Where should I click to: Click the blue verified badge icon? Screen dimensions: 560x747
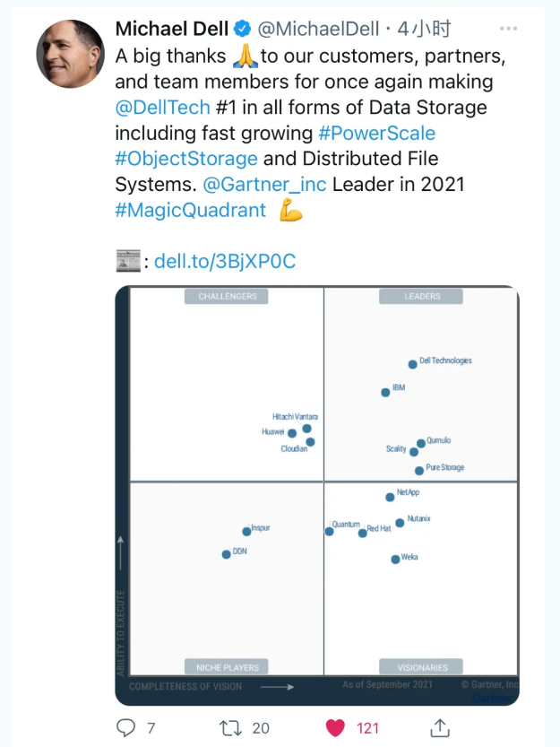click(x=244, y=30)
